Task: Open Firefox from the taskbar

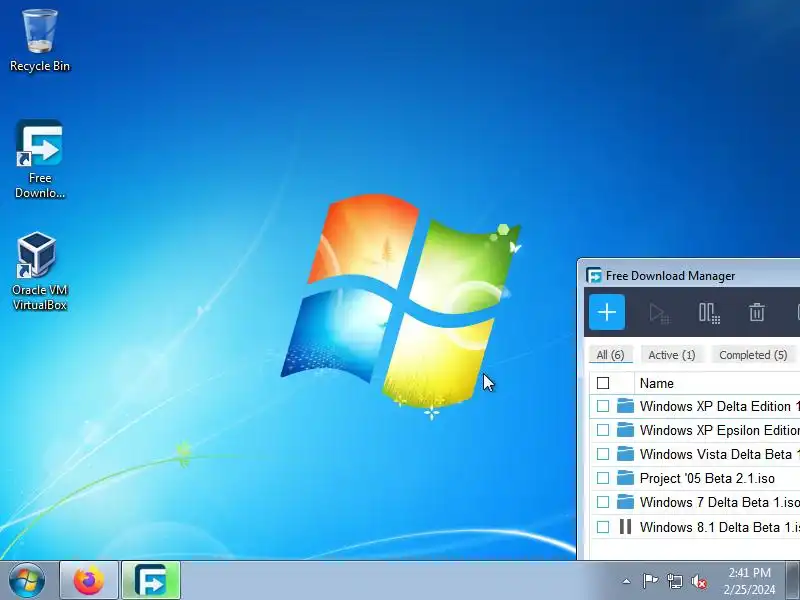Action: click(89, 580)
